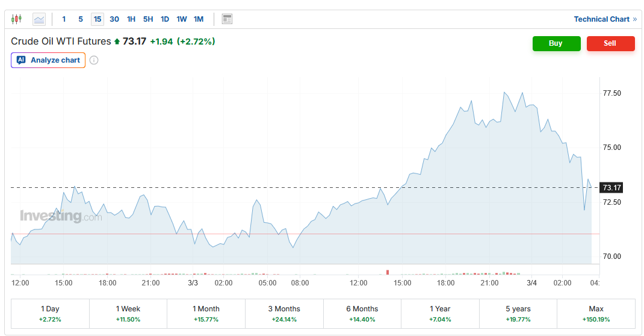
Task: Click the 3/4 date label on time axis
Action: pos(532,283)
